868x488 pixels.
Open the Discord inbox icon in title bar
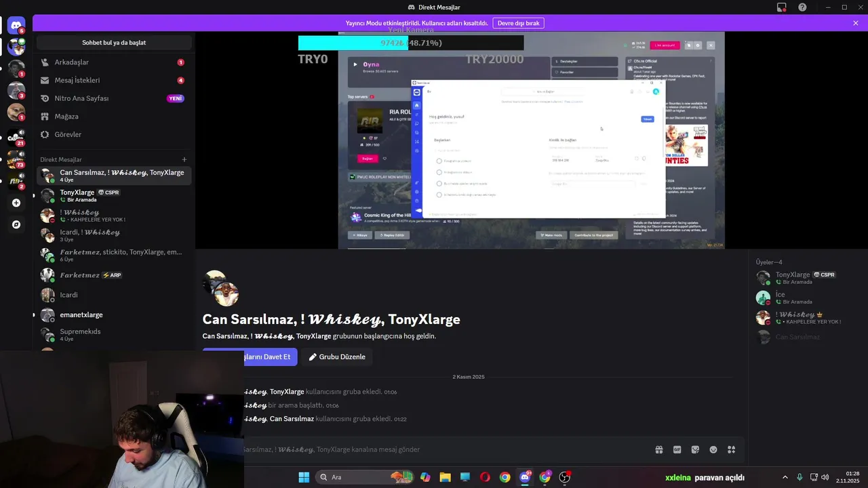click(x=782, y=7)
